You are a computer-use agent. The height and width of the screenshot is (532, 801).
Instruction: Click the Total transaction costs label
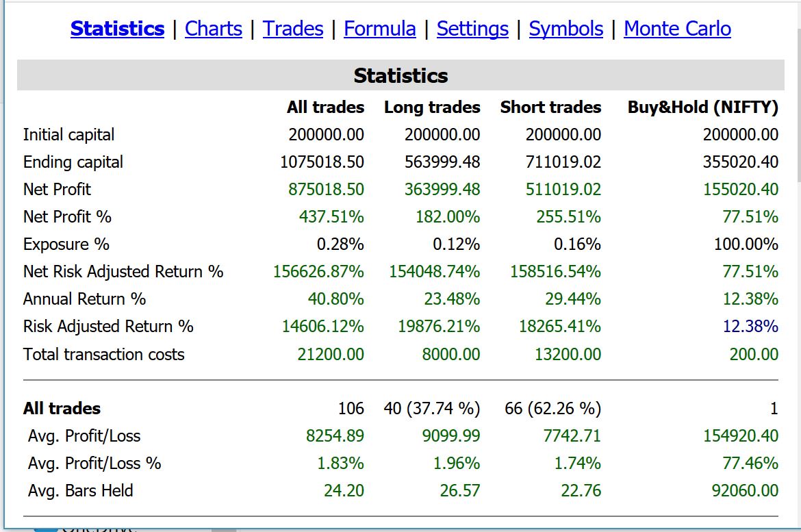pyautogui.click(x=103, y=354)
